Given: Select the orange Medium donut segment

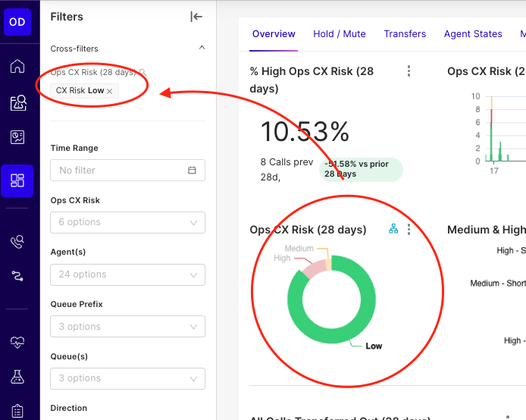Looking at the screenshot, I should point(328,264).
